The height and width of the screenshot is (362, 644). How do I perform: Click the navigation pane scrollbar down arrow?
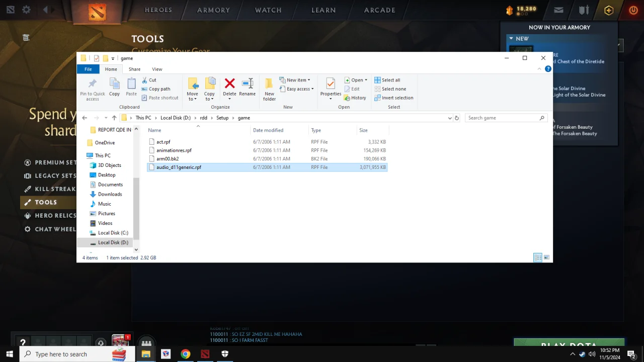(x=136, y=249)
